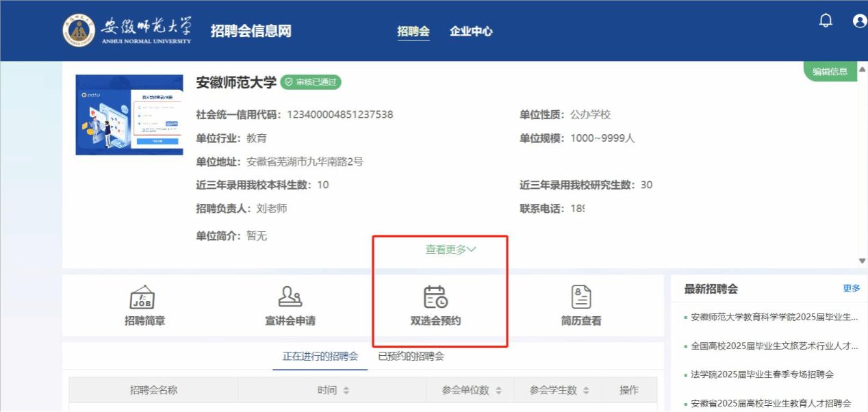The image size is (868, 412).
Task: Click the 操作 column header
Action: pos(628,390)
